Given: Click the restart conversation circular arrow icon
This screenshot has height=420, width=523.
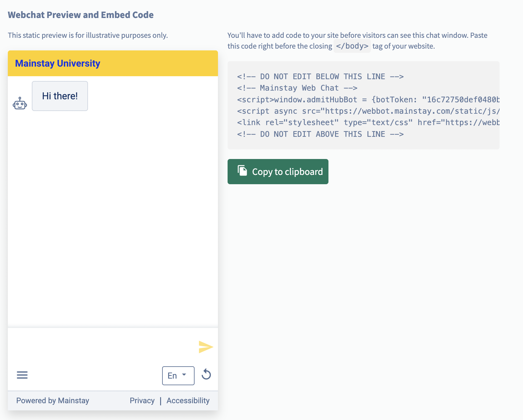Looking at the screenshot, I should tap(206, 374).
